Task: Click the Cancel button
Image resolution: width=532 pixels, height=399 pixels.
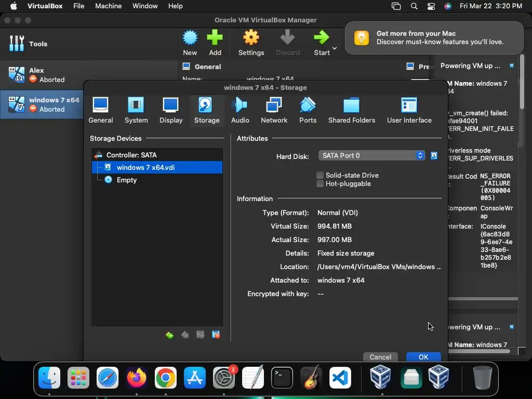Action: [380, 357]
